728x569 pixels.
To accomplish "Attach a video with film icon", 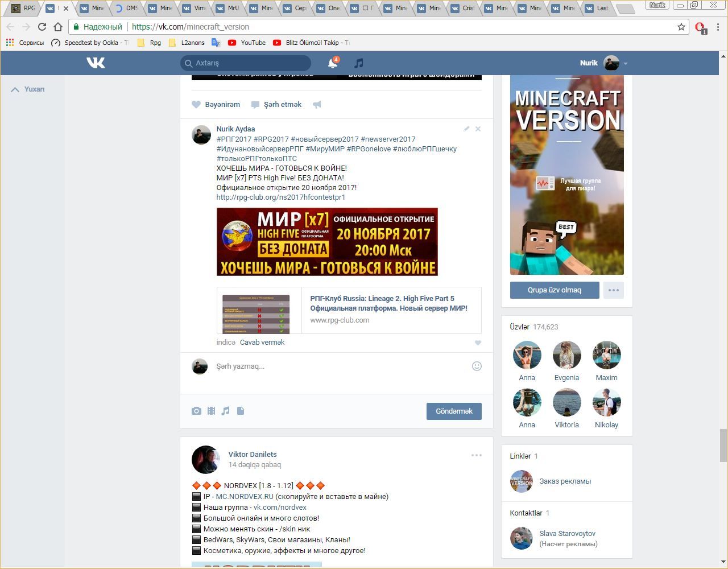I will (211, 411).
